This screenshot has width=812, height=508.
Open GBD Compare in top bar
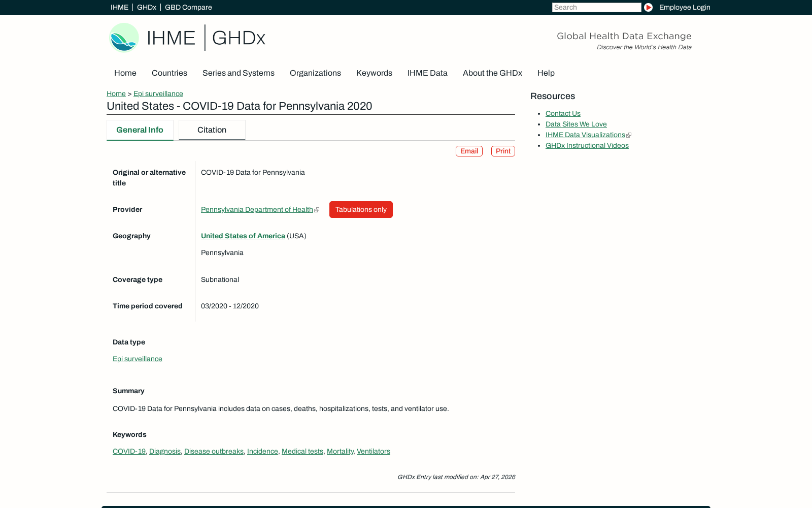(188, 7)
